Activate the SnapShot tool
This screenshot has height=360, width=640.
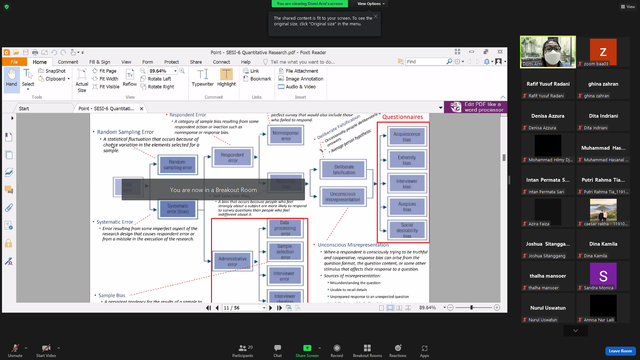52,71
